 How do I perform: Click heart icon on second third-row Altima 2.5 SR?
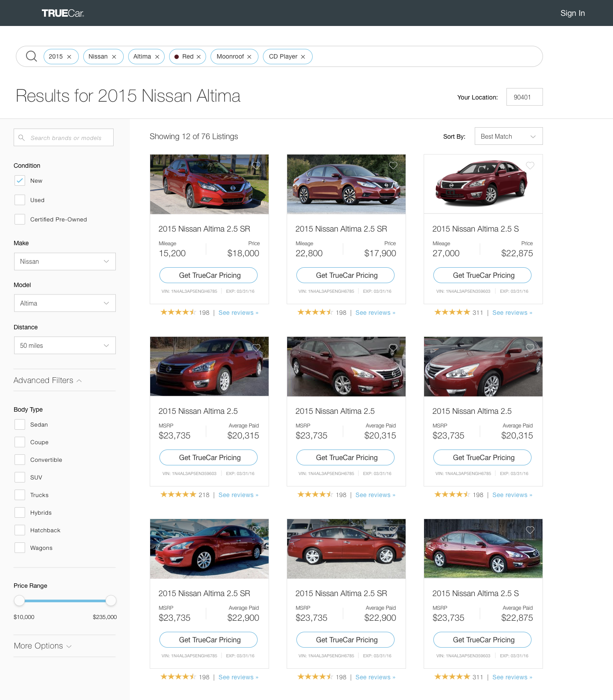click(393, 530)
